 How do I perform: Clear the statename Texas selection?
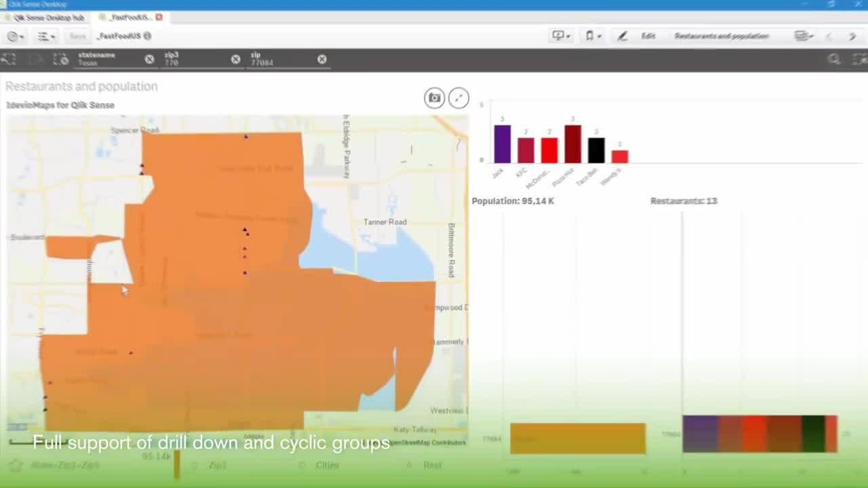tap(149, 59)
